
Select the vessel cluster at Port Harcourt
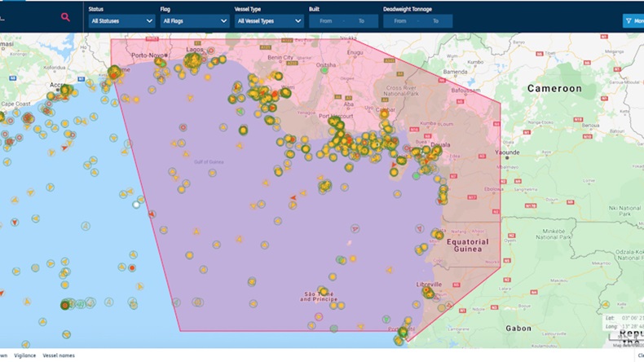[x=336, y=122]
